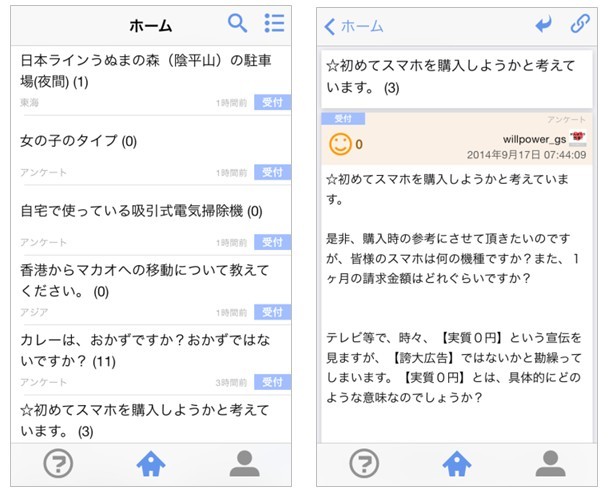The image size is (612, 499).
Task: Select home house icon on right screen
Action: [457, 463]
